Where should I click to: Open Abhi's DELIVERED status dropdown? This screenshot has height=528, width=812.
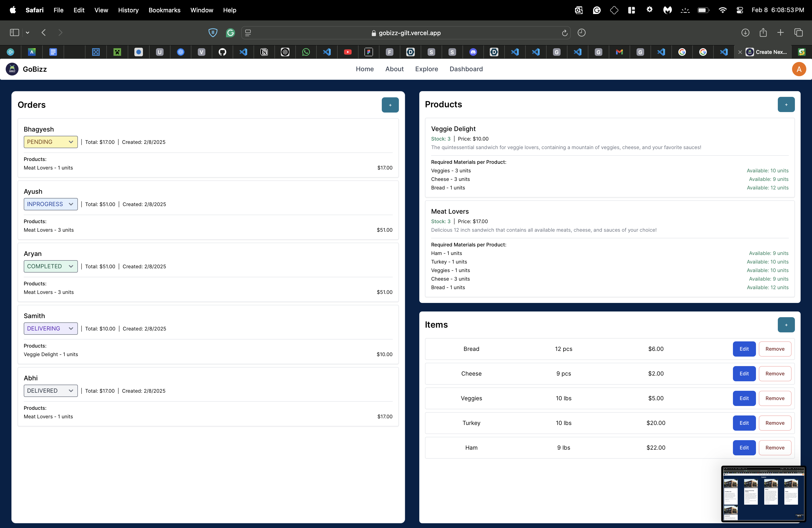(x=51, y=391)
